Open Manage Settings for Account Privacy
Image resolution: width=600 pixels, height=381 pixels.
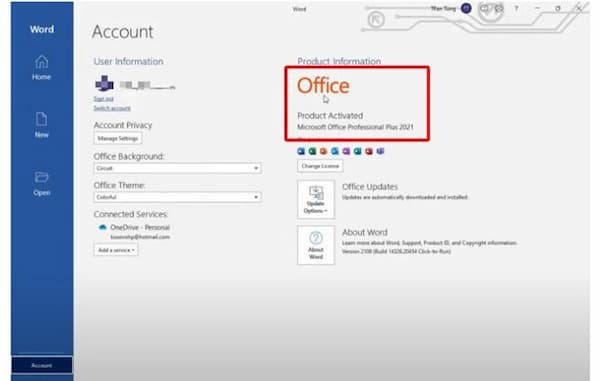[x=118, y=138]
